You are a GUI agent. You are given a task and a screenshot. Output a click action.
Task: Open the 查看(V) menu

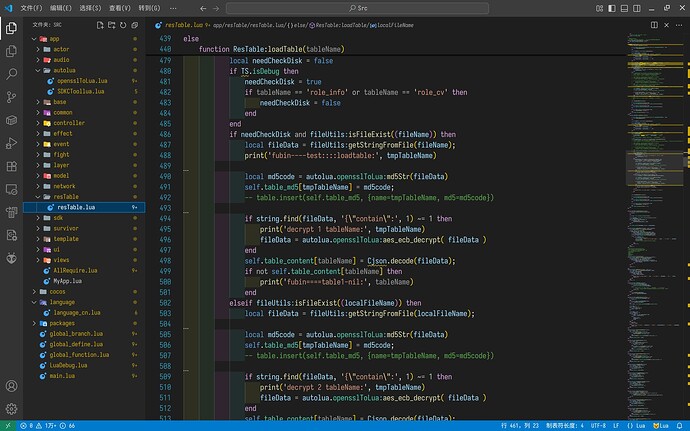point(120,8)
